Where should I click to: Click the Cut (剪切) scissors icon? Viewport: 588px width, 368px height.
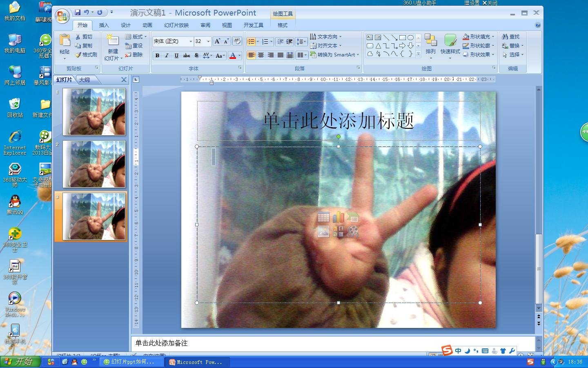point(78,37)
